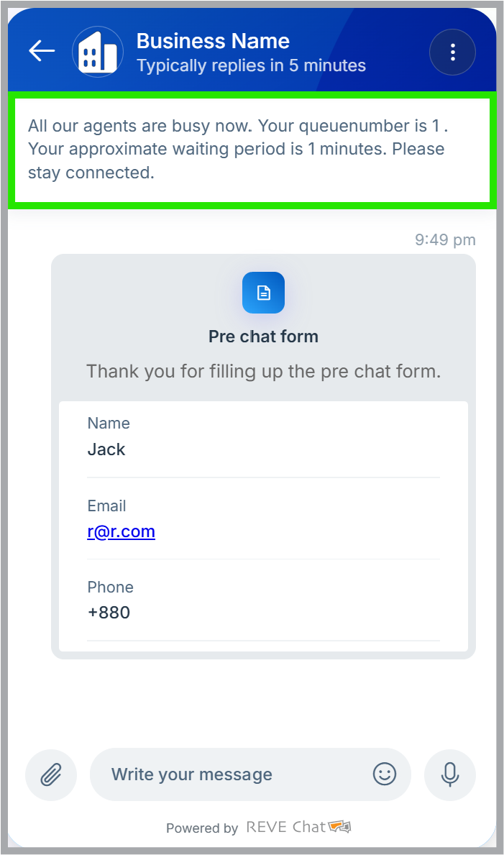Click the Business Name title
504x855 pixels.
213,41
